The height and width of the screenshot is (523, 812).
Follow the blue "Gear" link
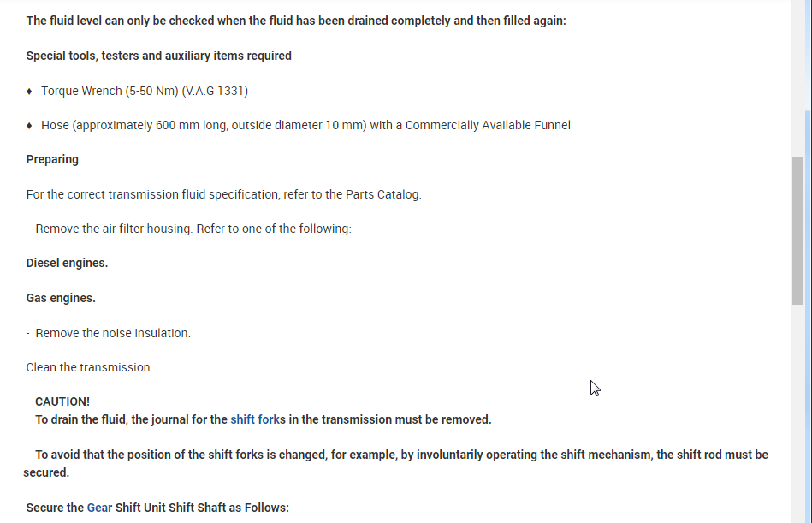(x=99, y=508)
